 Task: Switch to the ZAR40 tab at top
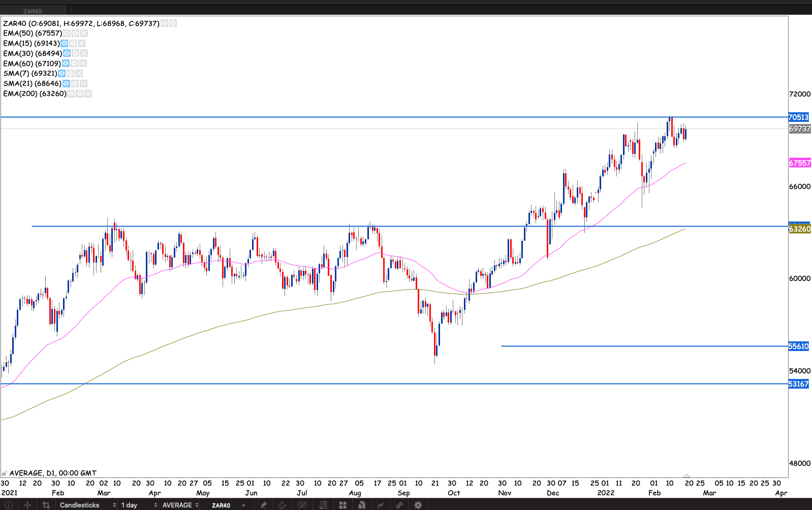33,11
